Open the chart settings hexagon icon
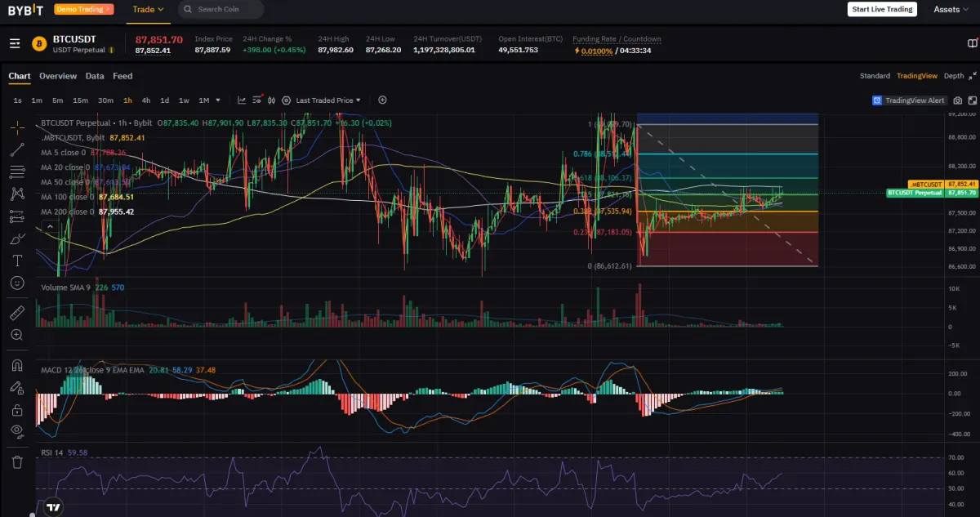The image size is (980, 517). 286,100
